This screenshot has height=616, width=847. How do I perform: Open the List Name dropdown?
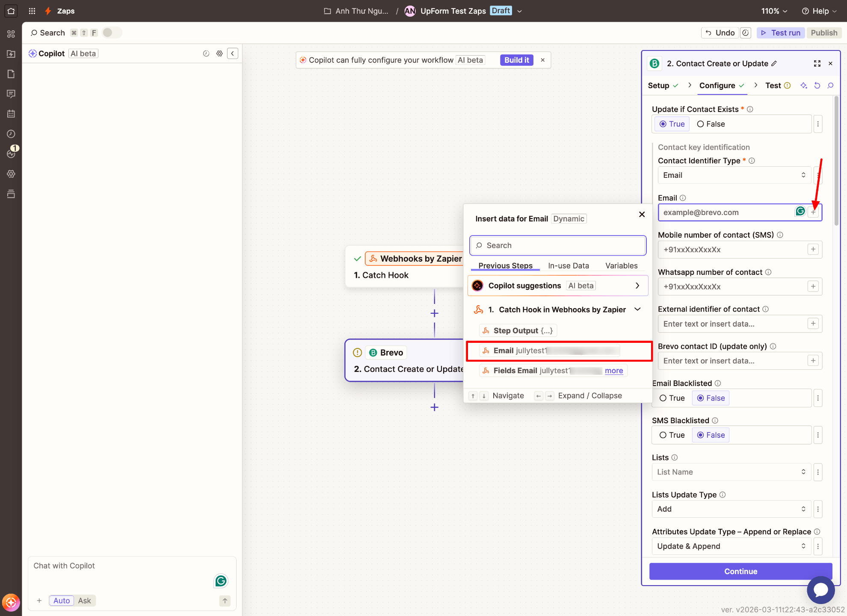[x=731, y=472]
